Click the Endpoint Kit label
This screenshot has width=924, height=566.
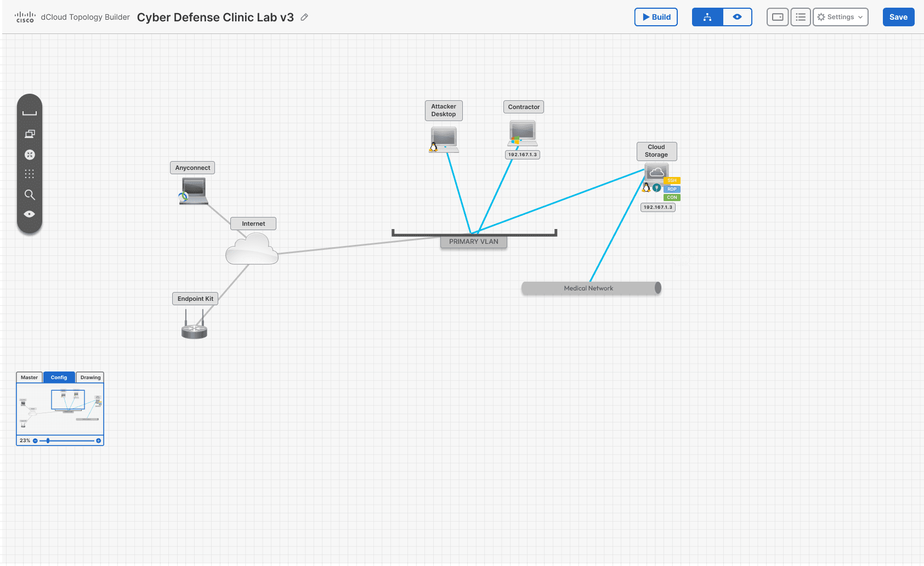pos(195,299)
